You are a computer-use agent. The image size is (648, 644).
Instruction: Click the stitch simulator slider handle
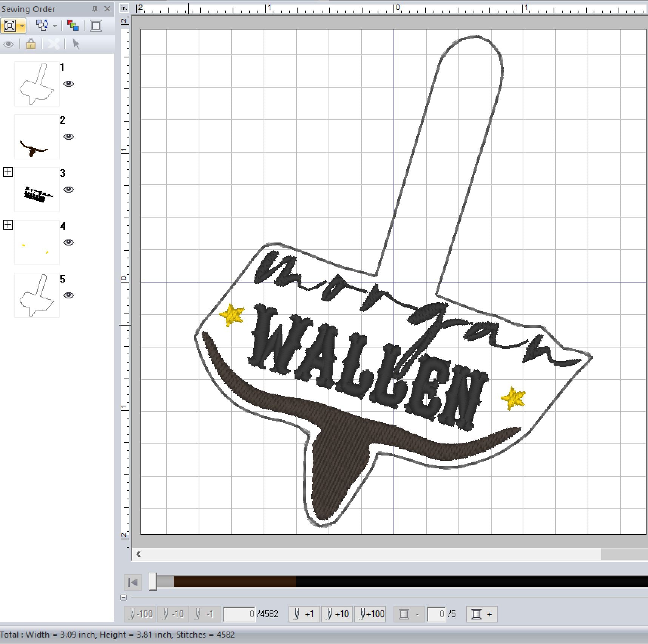[x=153, y=582]
